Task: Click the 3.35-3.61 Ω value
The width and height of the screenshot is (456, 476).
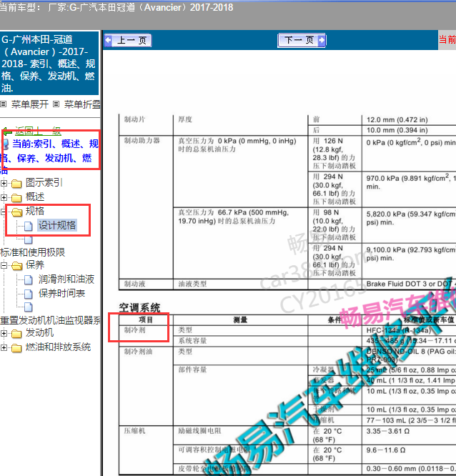Action: 388,431
